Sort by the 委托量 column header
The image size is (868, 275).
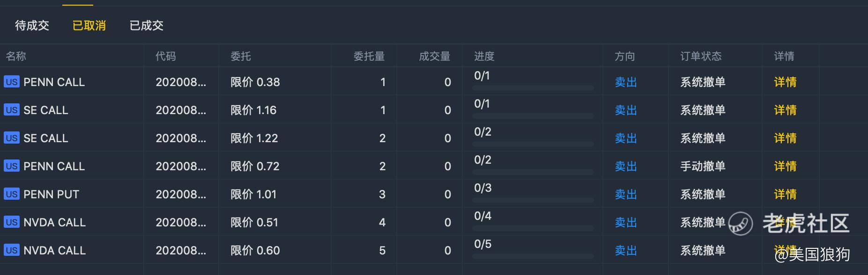[369, 56]
